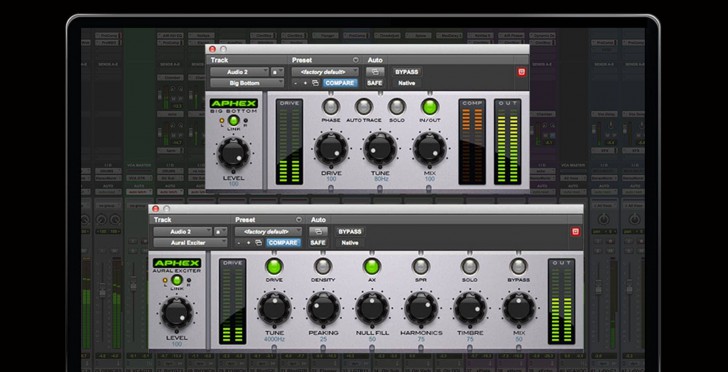
Task: Click SAFE button in Big Bottom window
Action: (374, 83)
